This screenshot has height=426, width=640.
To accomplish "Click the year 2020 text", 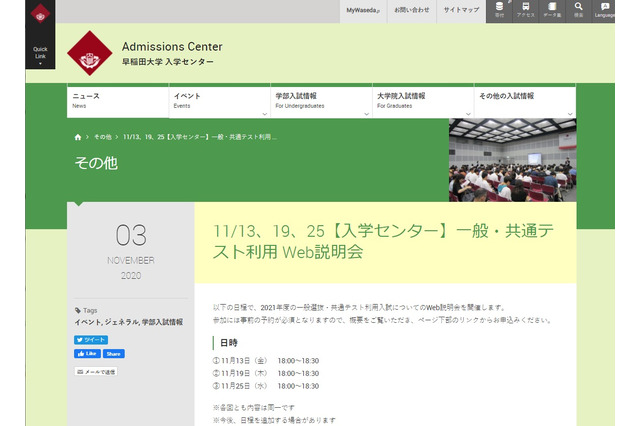I will tap(131, 276).
